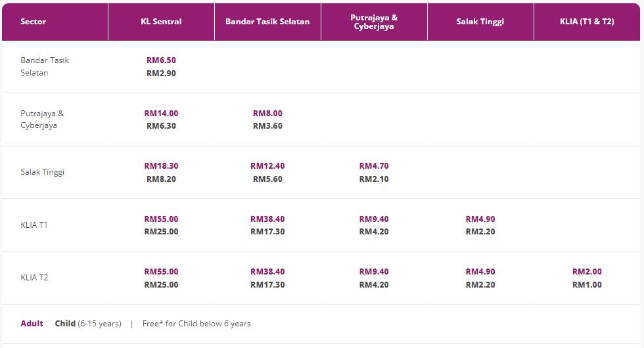This screenshot has width=644, height=348.
Task: Click the Bandar Tasik Selatan row label
Action: 45,66
